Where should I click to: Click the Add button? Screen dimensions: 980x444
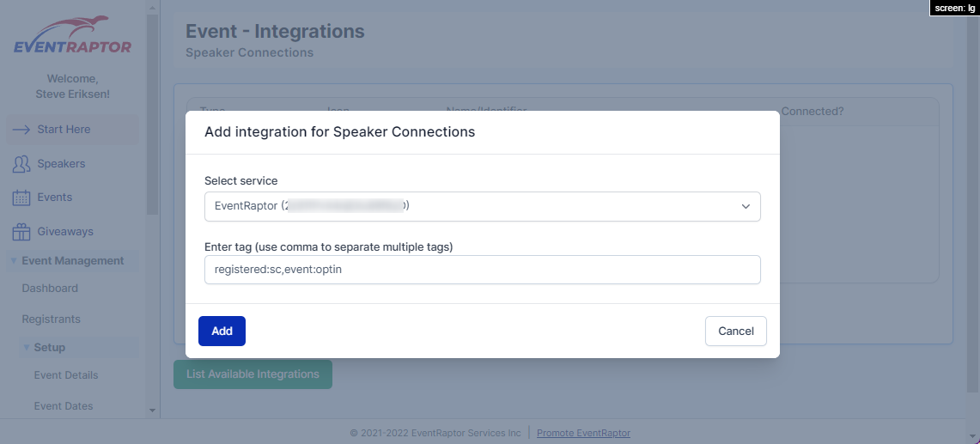[222, 331]
